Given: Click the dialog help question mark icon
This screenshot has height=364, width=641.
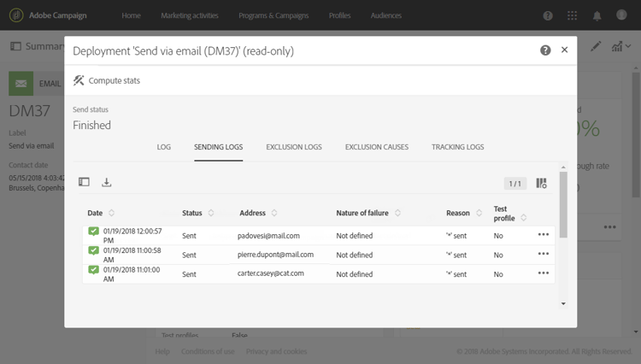Looking at the screenshot, I should (x=545, y=50).
